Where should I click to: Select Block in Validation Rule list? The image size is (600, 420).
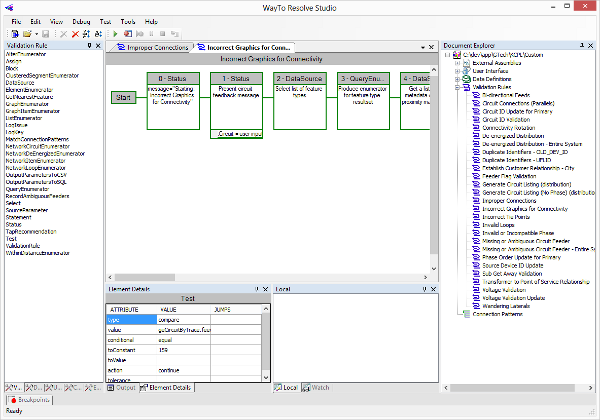[x=11, y=68]
